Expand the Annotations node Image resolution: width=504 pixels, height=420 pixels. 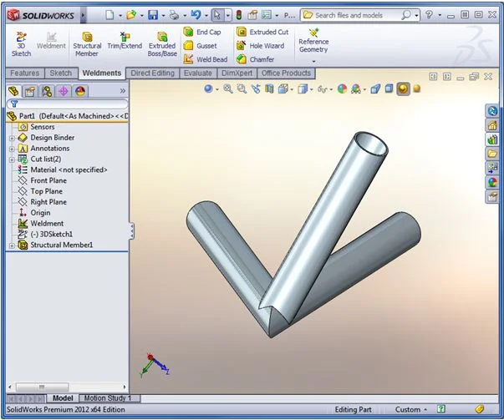[12, 149]
